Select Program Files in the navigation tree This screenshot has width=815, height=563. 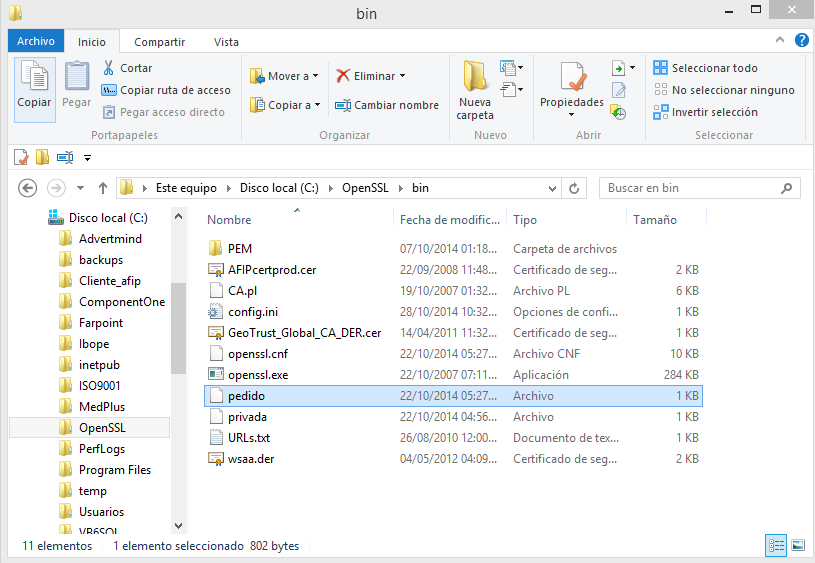tap(114, 470)
